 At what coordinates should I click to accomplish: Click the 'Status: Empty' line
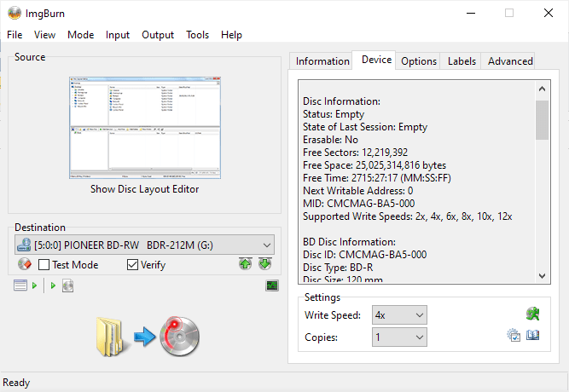tap(334, 114)
